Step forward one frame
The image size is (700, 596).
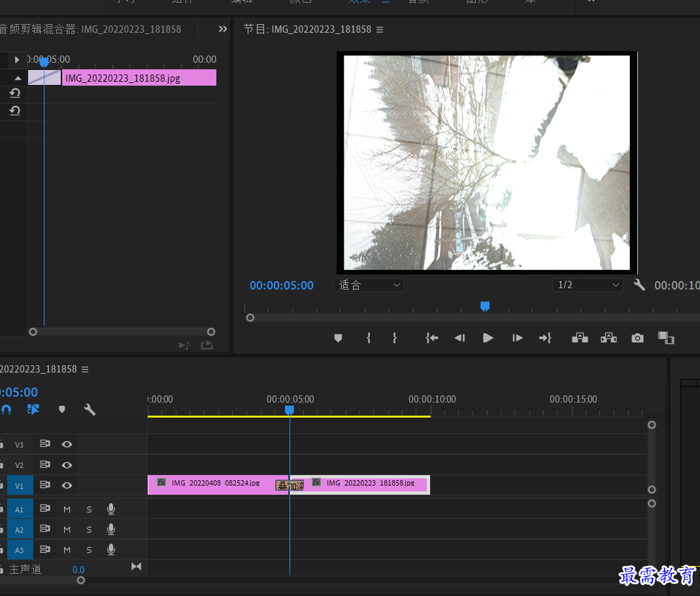coord(518,338)
